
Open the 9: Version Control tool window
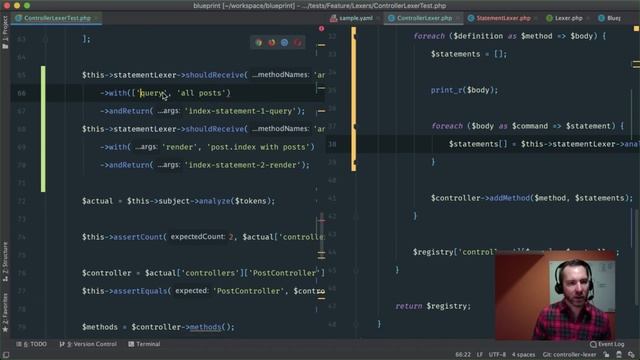pos(88,344)
